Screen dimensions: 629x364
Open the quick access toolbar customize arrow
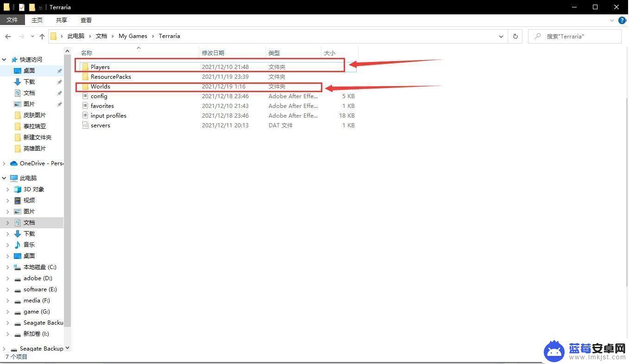pos(41,7)
